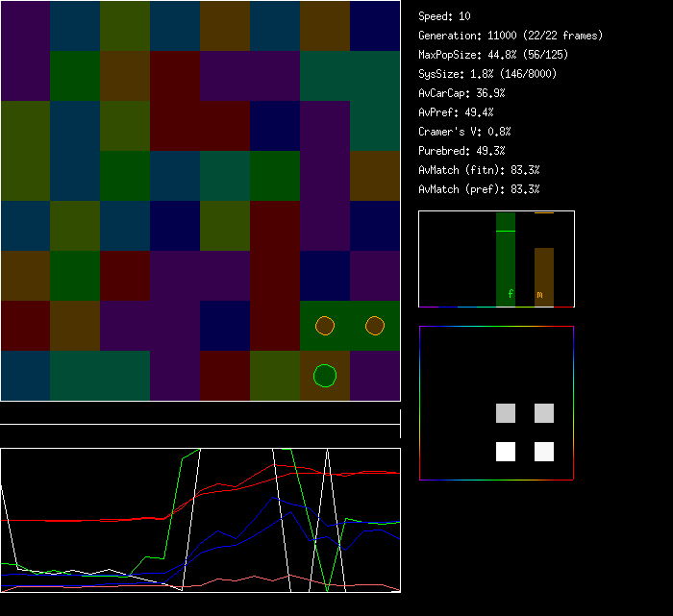Viewport: 673px width, 616px height.
Task: Select the Cramer's V statistic
Action: 464,132
